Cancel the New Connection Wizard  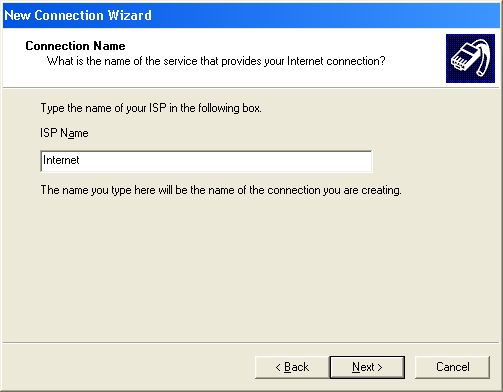click(x=452, y=367)
